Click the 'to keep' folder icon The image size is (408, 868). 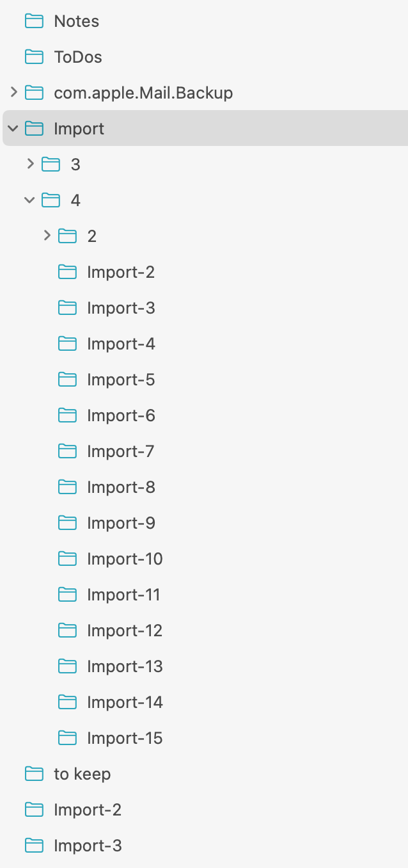coord(33,774)
